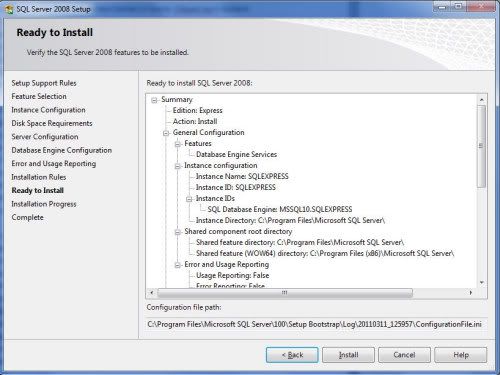The height and width of the screenshot is (375, 500).
Task: Collapse the Error and Usage Reporting node
Action: [x=177, y=265]
